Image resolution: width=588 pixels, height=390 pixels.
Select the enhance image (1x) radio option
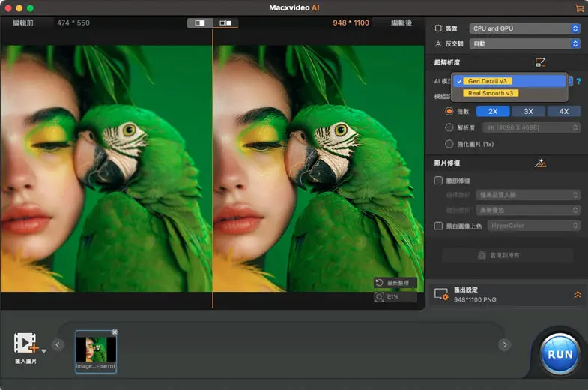(449, 143)
